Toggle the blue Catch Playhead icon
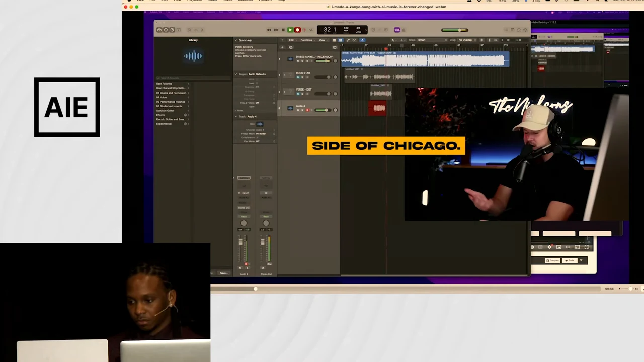 tap(362, 40)
